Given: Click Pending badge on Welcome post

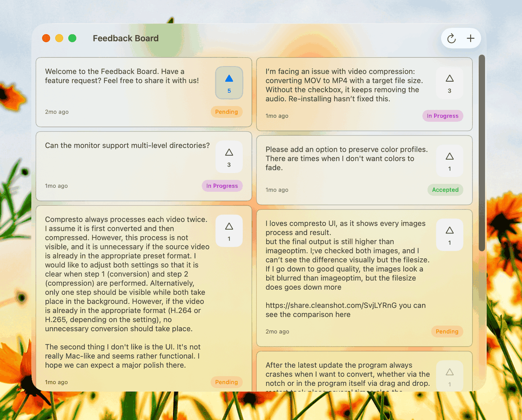Looking at the screenshot, I should pyautogui.click(x=226, y=112).
